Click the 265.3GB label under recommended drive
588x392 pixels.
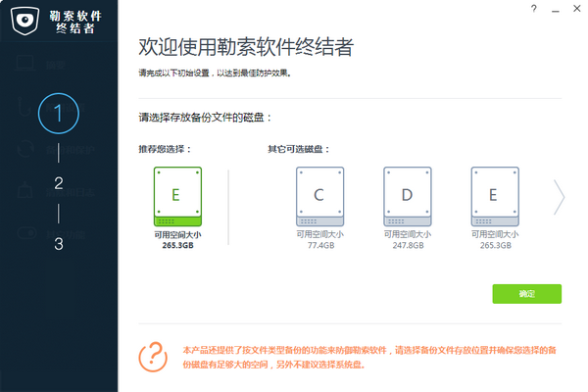(x=177, y=245)
